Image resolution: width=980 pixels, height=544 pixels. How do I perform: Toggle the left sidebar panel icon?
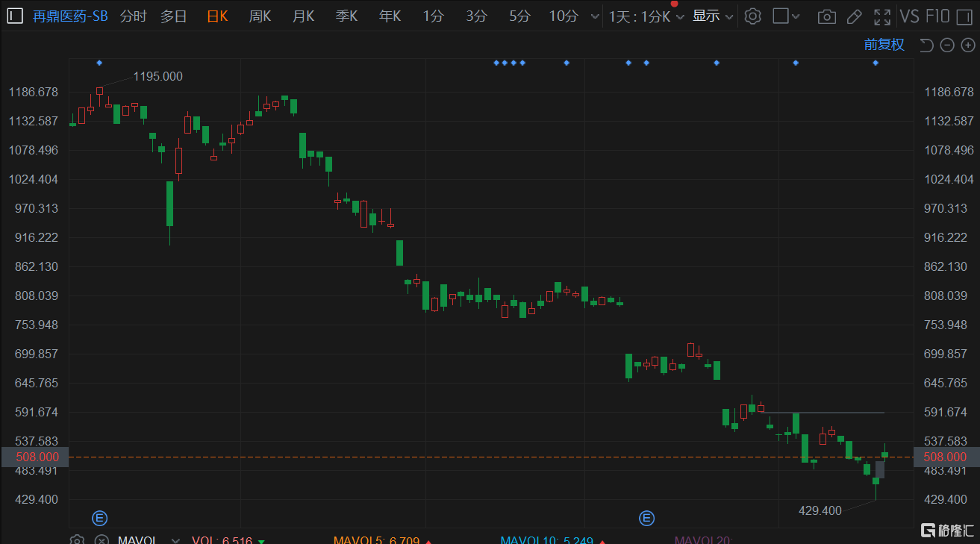(15, 16)
